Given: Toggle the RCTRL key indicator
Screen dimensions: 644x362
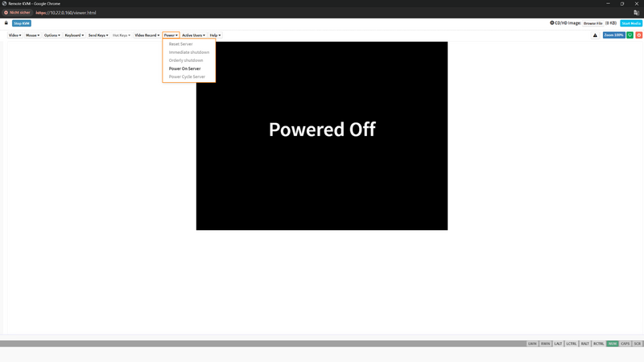Looking at the screenshot, I should (x=598, y=343).
